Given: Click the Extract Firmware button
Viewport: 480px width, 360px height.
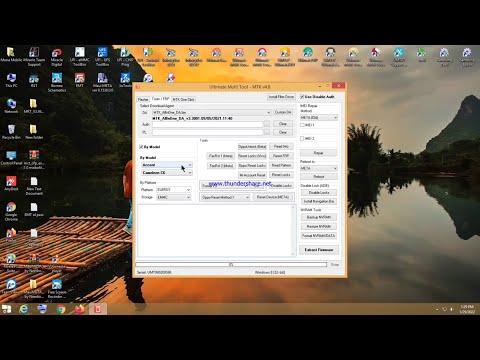Looking at the screenshot, I should [319, 250].
